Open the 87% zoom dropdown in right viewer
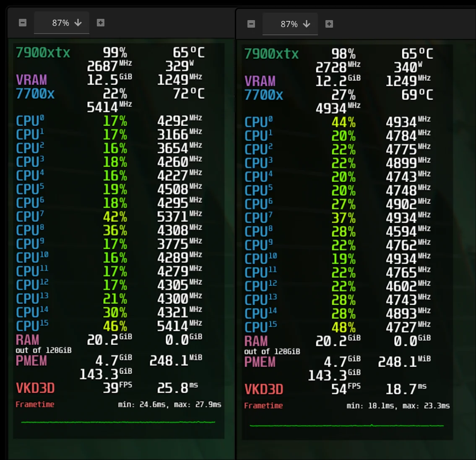Viewport: 476px width, 460px height. (290, 24)
